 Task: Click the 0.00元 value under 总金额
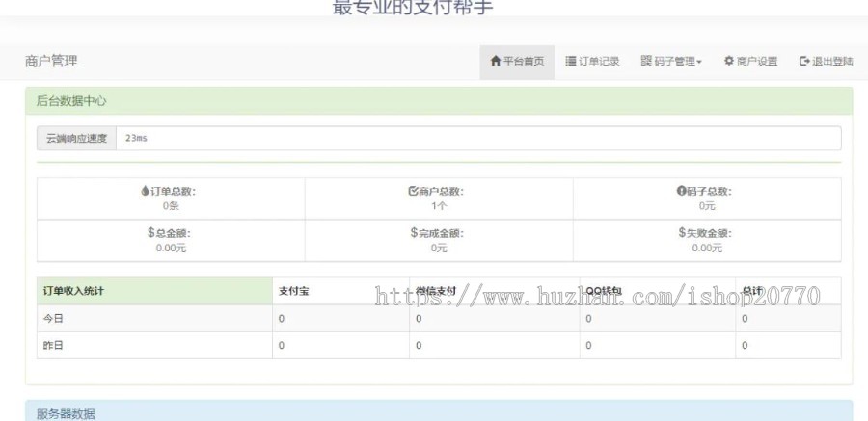pos(171,249)
